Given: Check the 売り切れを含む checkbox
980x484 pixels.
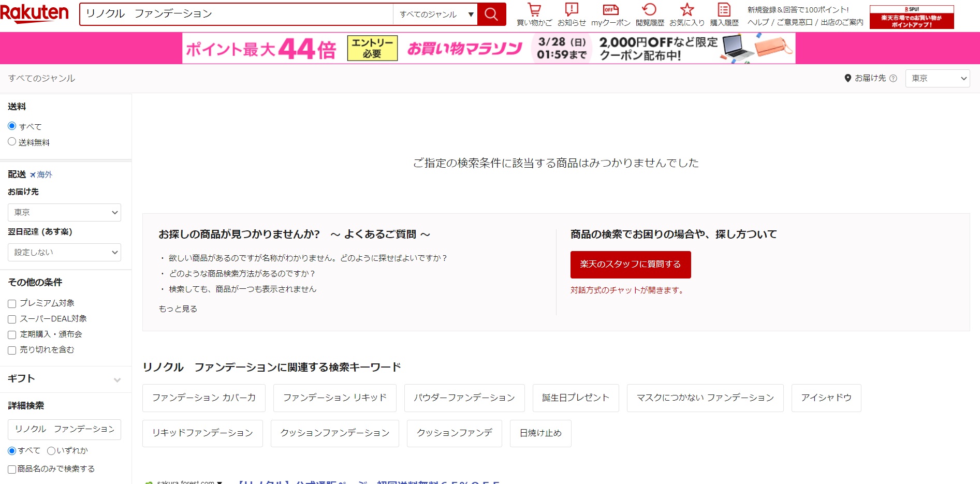Looking at the screenshot, I should (x=12, y=350).
